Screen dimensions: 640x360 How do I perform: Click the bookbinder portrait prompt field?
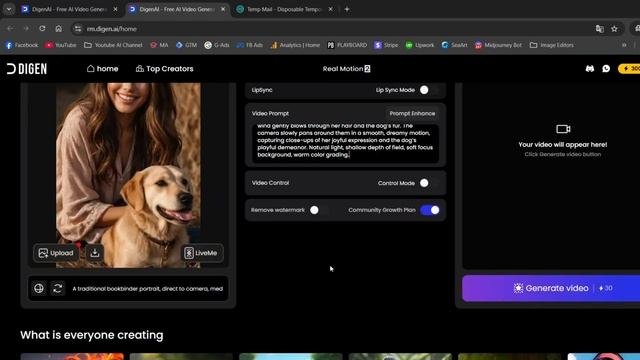tap(148, 289)
